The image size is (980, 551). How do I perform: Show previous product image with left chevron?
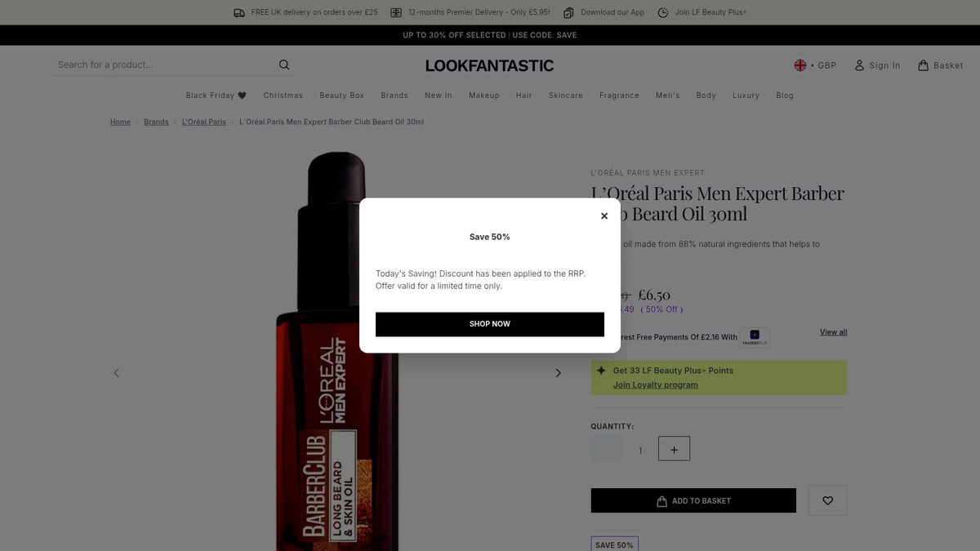pyautogui.click(x=116, y=372)
